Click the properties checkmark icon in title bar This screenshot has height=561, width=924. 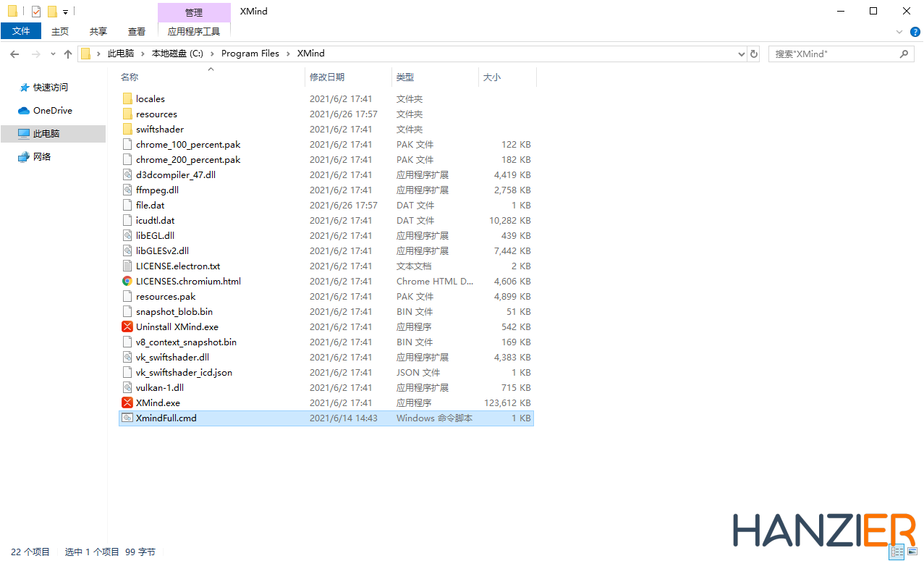(x=36, y=12)
